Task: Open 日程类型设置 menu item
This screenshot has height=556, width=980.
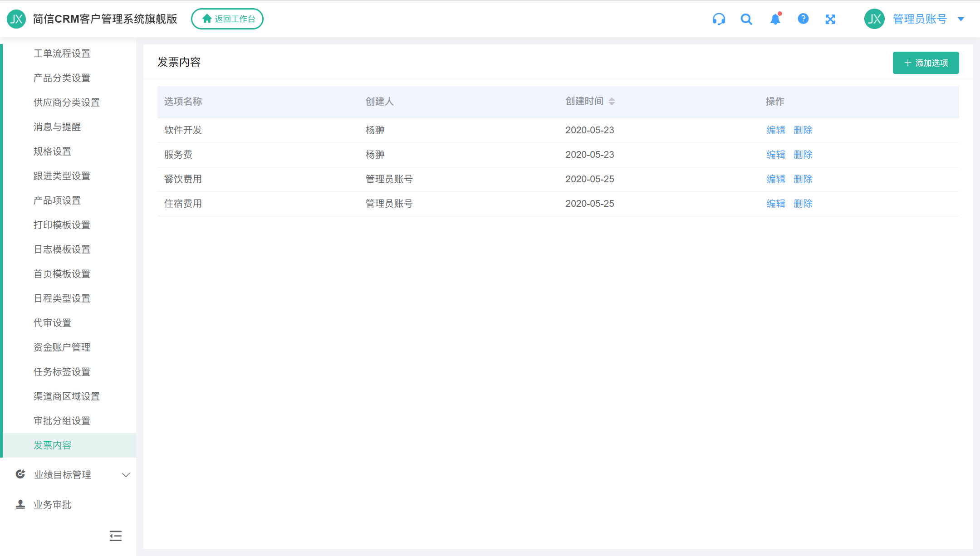Action: 69,298
